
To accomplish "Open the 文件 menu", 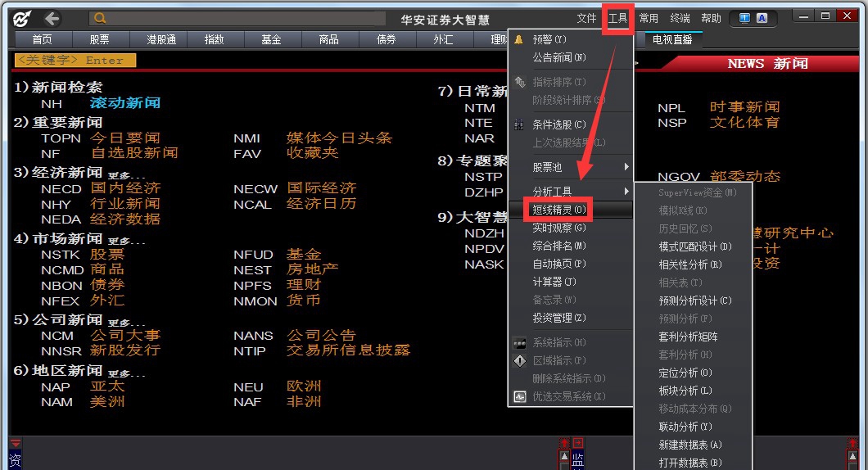I will tap(586, 18).
